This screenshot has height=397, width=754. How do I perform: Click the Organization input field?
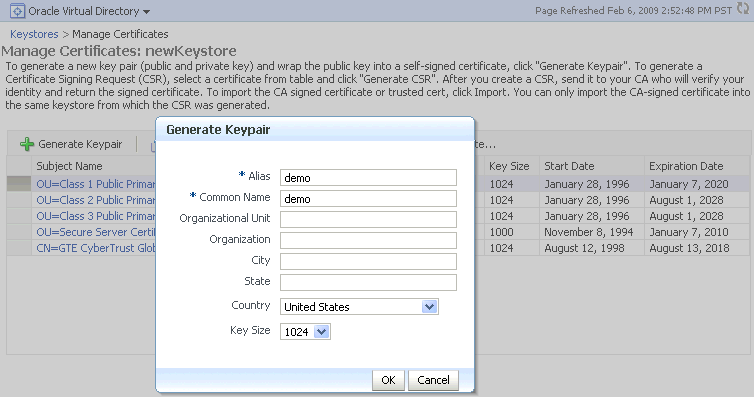point(368,240)
